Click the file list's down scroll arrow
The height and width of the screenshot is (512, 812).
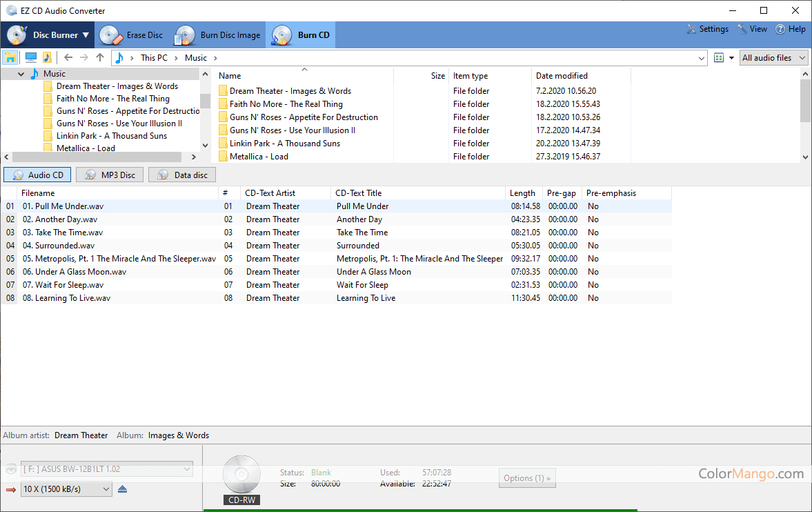[805, 157]
